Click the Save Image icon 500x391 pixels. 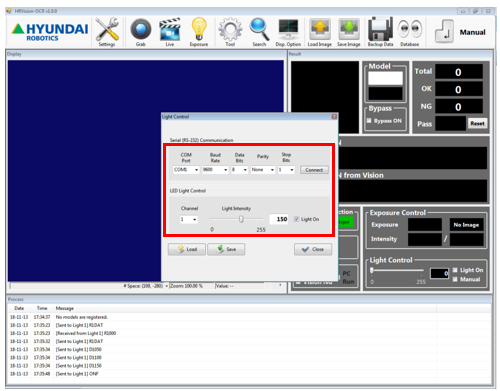(x=349, y=29)
